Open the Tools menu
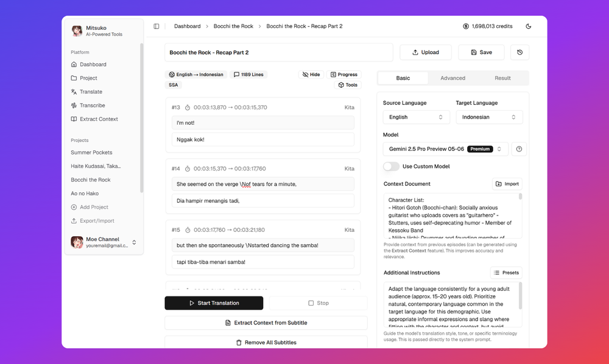Viewport: 609px width, 364px height. pos(348,85)
